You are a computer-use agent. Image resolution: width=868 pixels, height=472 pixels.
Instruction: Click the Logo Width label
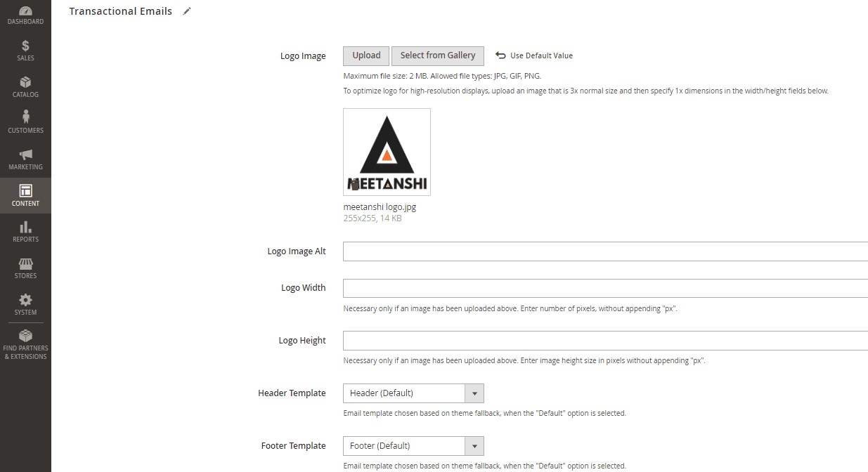(x=303, y=288)
